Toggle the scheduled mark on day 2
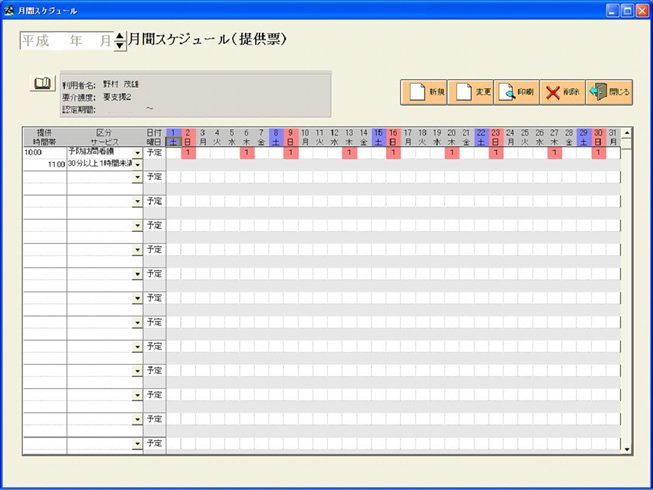The image size is (653, 490). pos(188,153)
